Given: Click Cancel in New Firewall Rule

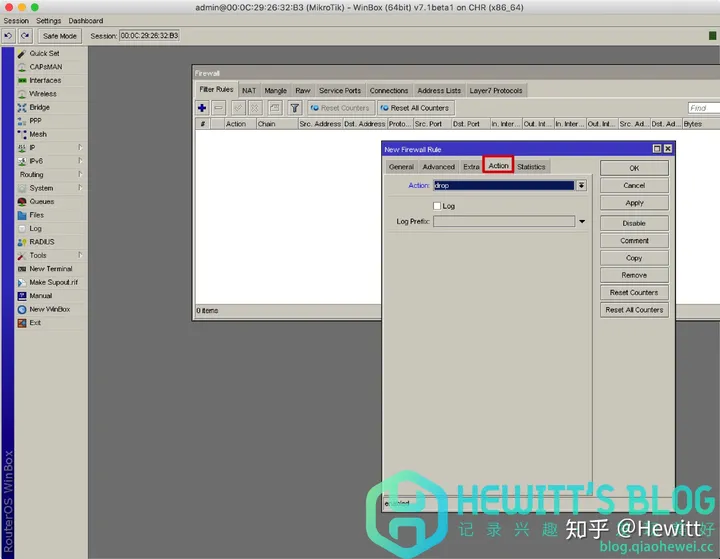Looking at the screenshot, I should (634, 186).
